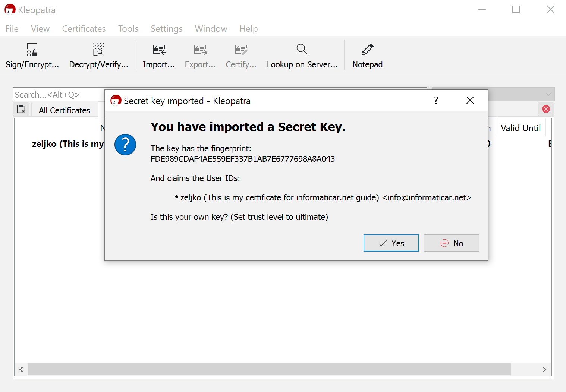The width and height of the screenshot is (566, 392).
Task: Click the red close-tab icon at right
Action: [546, 109]
